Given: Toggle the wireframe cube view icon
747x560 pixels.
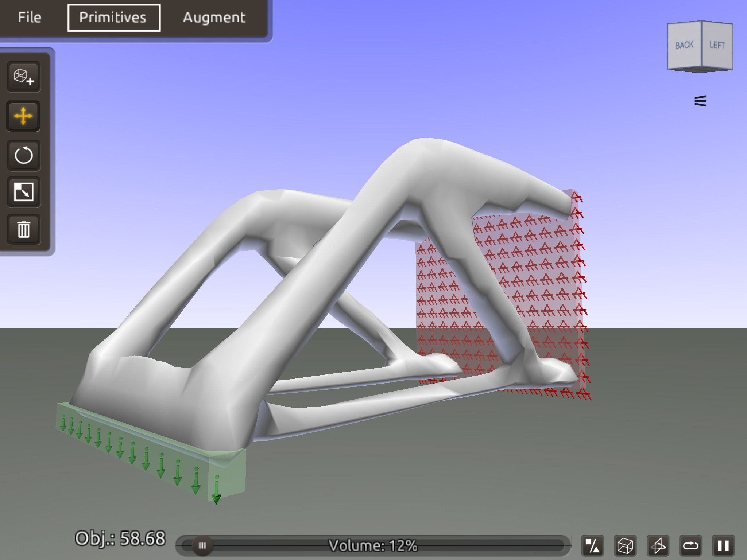Looking at the screenshot, I should point(625,546).
